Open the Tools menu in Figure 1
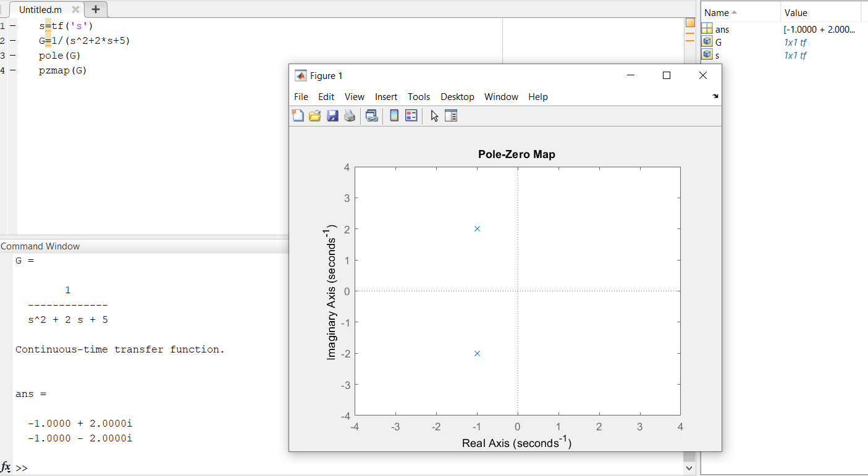Viewport: 868px width, 476px height. [x=419, y=96]
